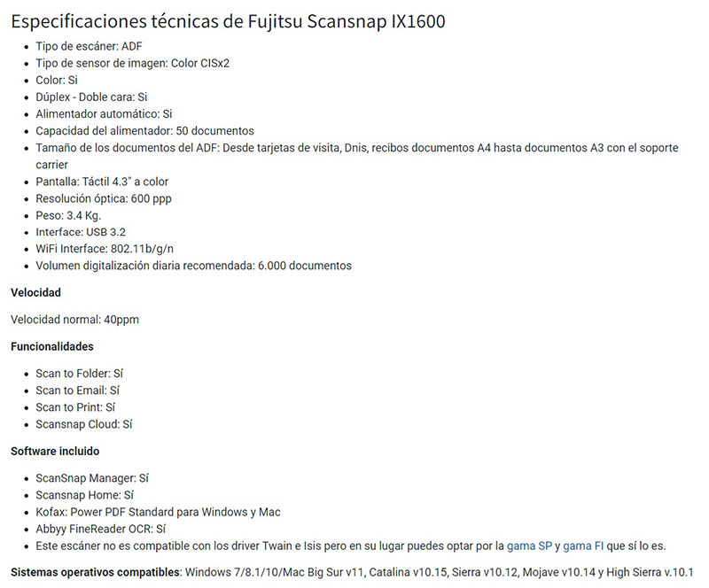Click the "Pantalla: Táctil 4.3" a color" item

point(102,182)
